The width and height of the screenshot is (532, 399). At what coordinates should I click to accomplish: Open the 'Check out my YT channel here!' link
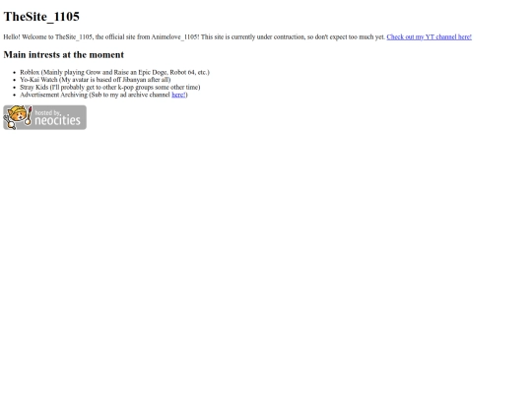[429, 37]
